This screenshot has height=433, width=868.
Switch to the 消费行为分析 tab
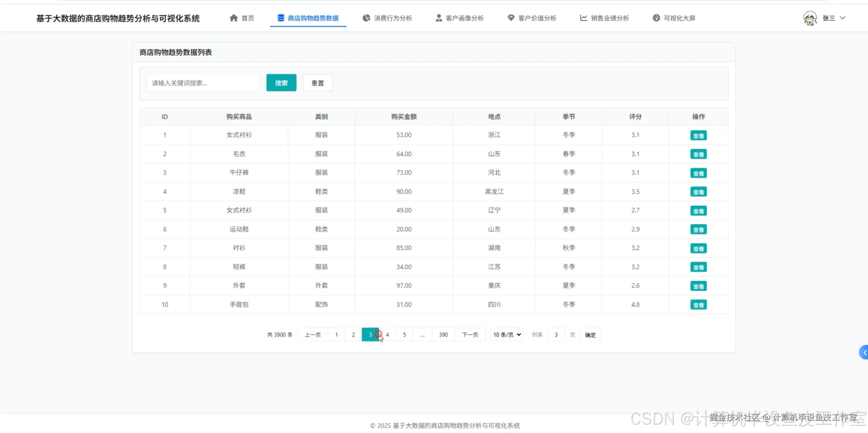pyautogui.click(x=392, y=18)
